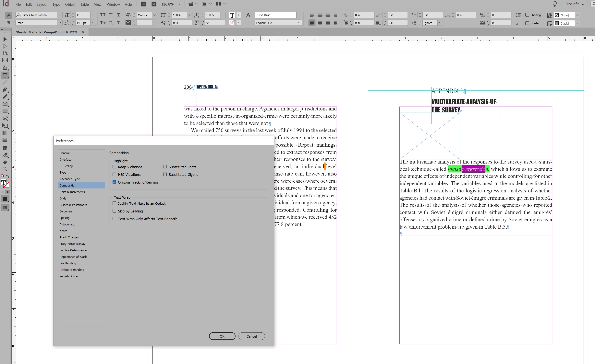The height and width of the screenshot is (364, 595).
Task: Align paragraph text to center
Action: pyautogui.click(x=320, y=15)
